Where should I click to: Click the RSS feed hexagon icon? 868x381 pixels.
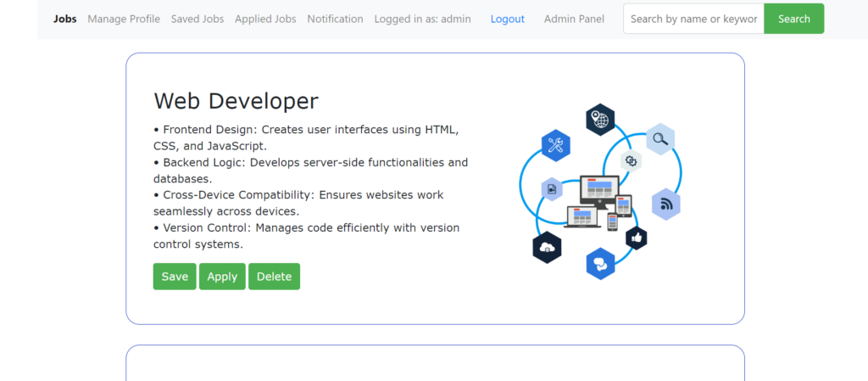pyautogui.click(x=666, y=205)
